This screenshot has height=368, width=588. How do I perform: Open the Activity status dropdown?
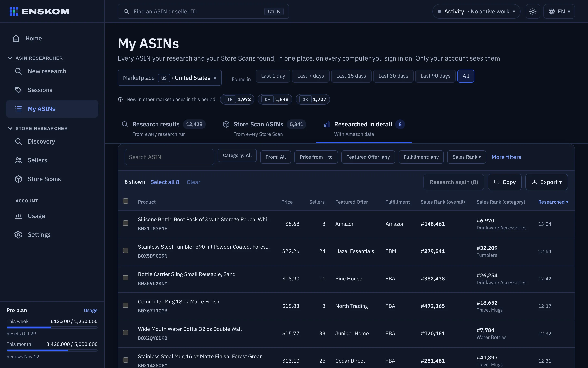click(x=476, y=11)
